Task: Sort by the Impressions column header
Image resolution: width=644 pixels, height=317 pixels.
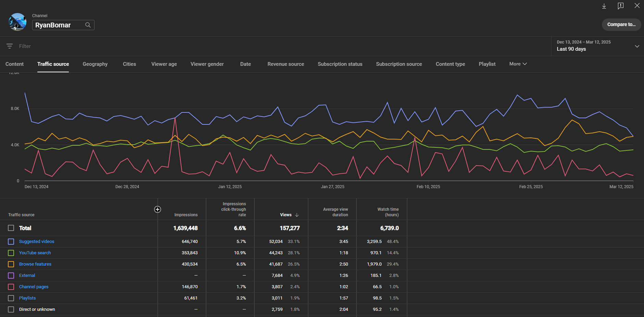Action: tap(186, 215)
